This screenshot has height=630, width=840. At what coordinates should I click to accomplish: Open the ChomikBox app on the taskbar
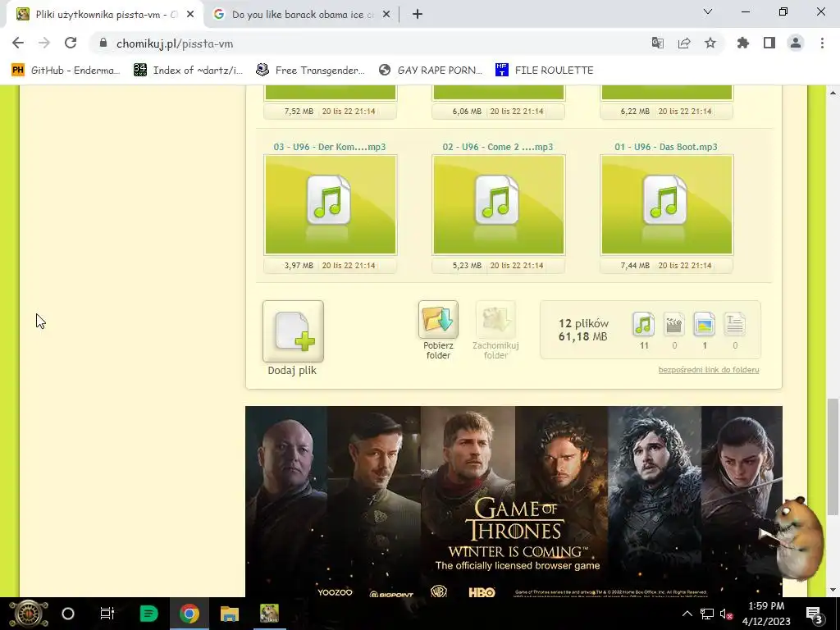click(x=269, y=614)
